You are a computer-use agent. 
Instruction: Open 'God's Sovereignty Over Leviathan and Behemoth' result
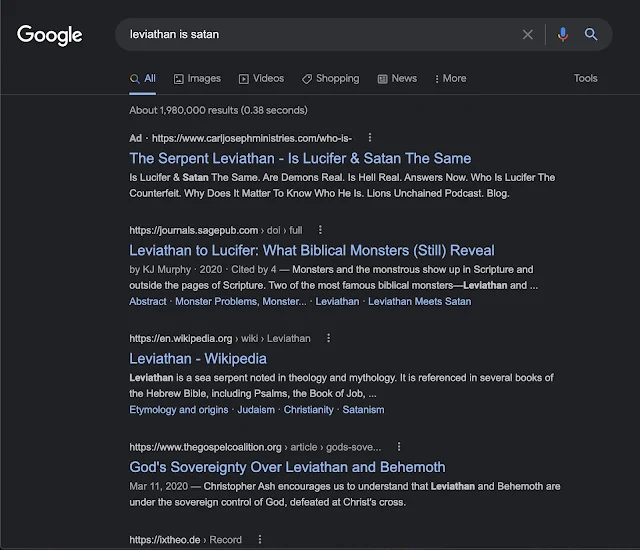point(287,467)
